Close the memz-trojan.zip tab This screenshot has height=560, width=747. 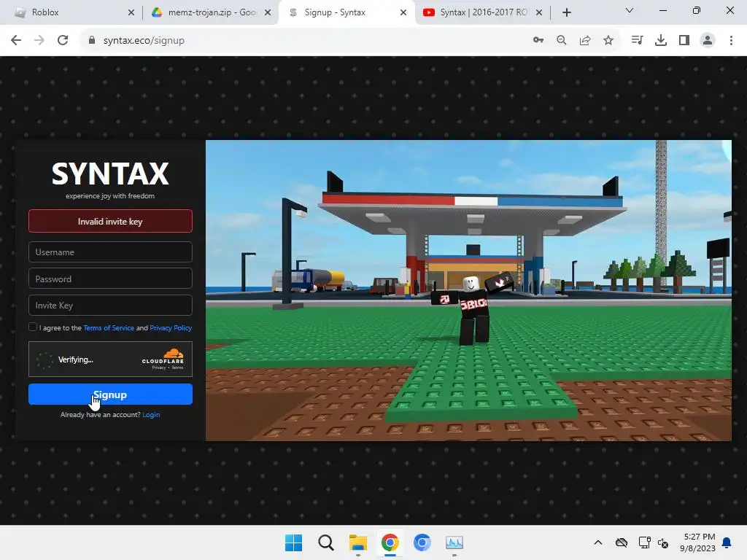pyautogui.click(x=268, y=13)
